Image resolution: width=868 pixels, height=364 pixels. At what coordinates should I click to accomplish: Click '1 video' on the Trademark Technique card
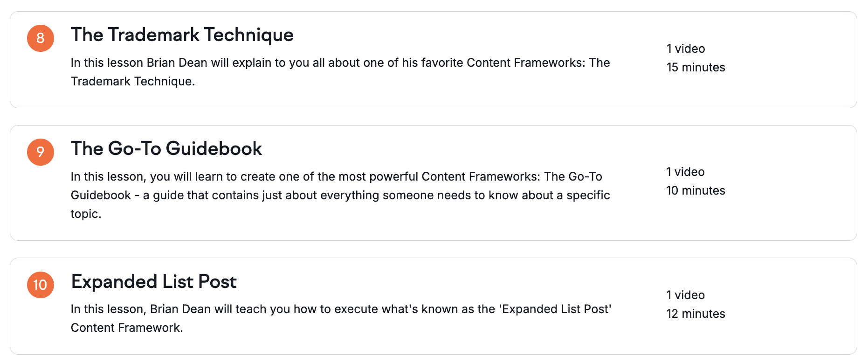(685, 49)
